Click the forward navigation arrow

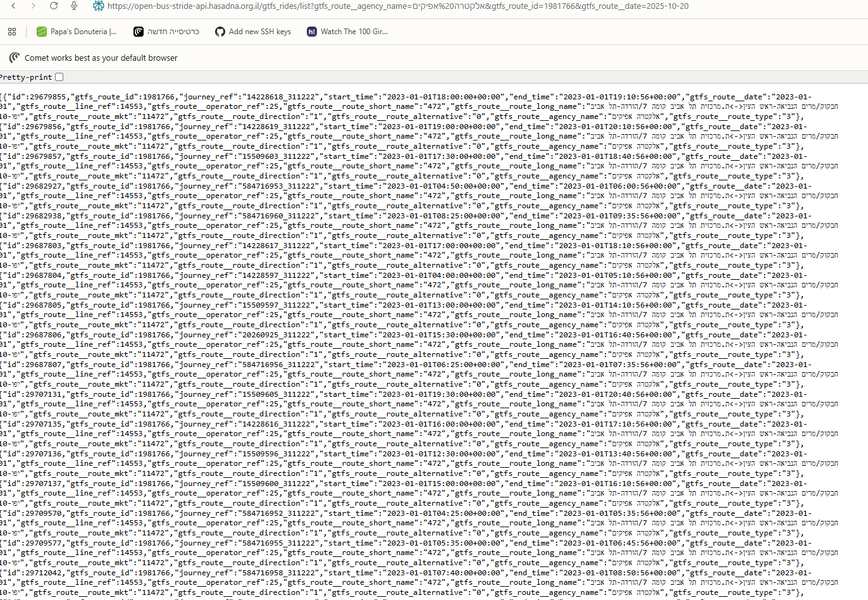34,6
